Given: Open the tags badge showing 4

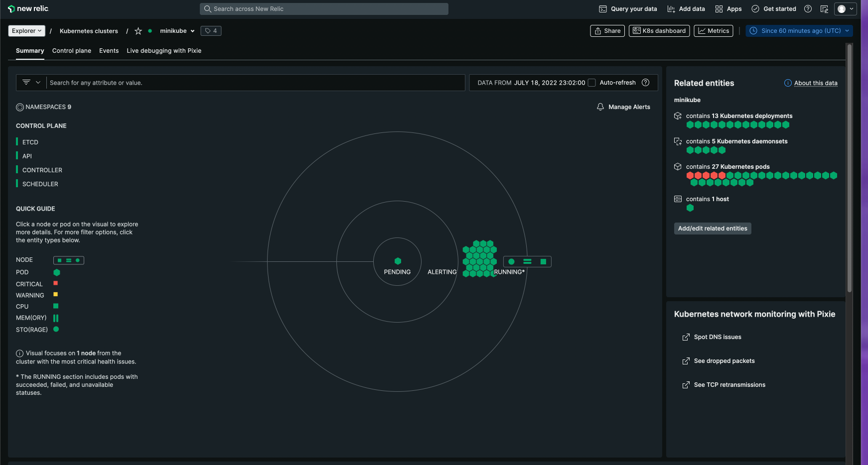Looking at the screenshot, I should click(x=211, y=31).
